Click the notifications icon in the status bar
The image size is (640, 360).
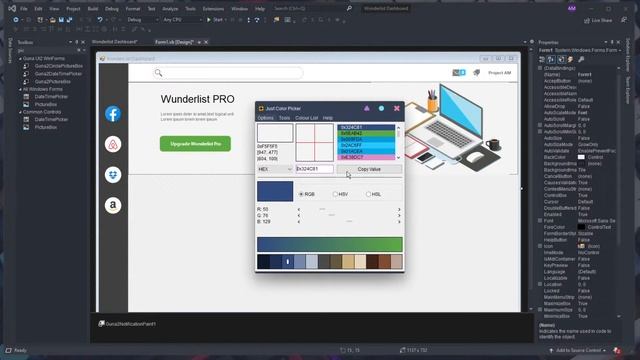pyautogui.click(x=617, y=350)
